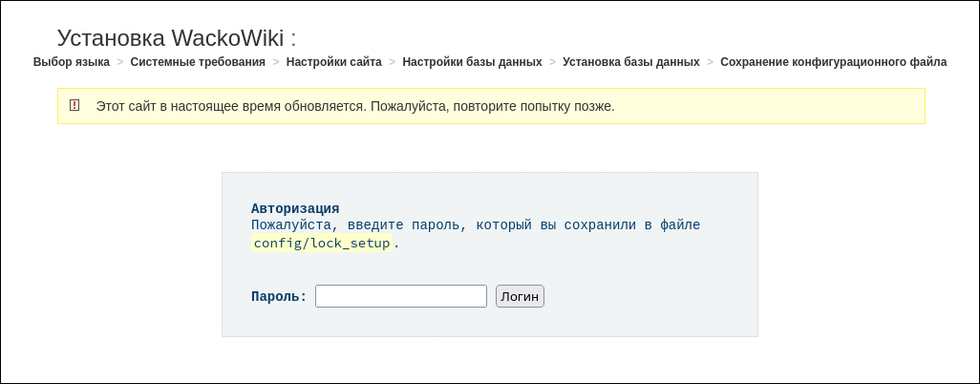Switch to the Настройки базы данных step
Viewport: 980px width, 384px height.
click(x=472, y=62)
